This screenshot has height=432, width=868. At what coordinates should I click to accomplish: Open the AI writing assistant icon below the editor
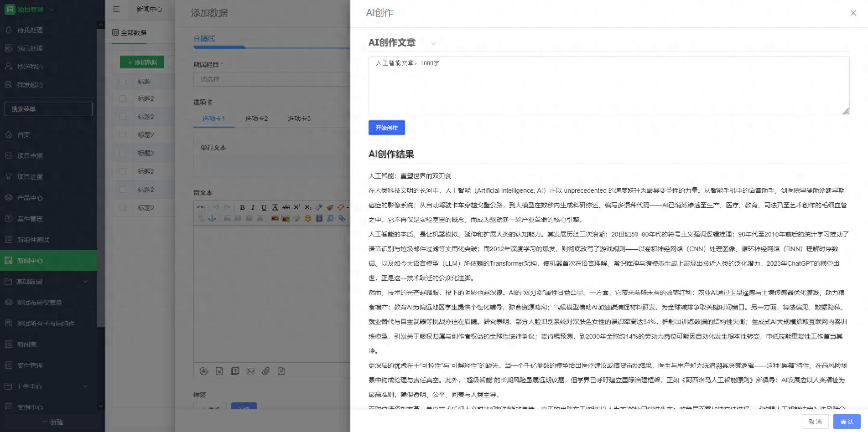204,371
